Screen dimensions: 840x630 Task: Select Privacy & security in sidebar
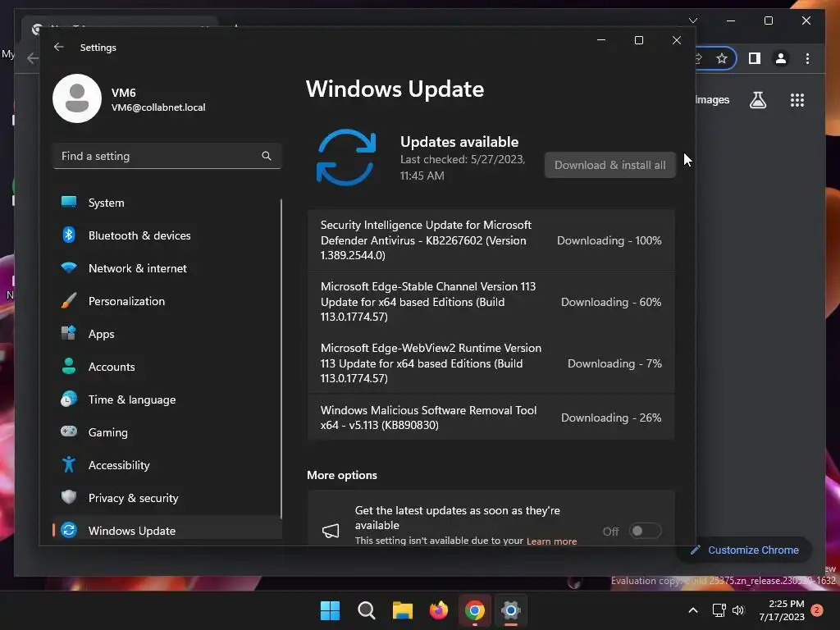coord(167,498)
